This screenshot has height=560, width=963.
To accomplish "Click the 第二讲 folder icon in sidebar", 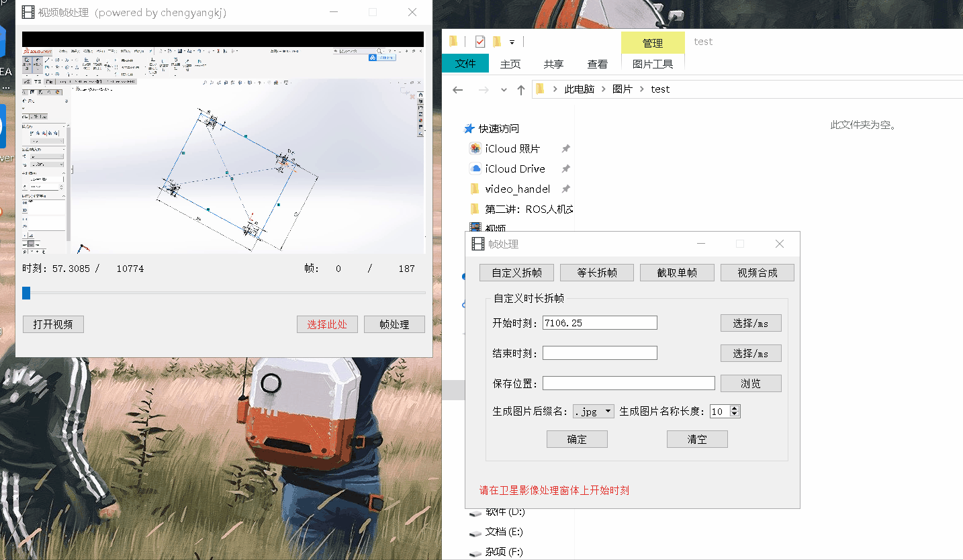I will [475, 209].
